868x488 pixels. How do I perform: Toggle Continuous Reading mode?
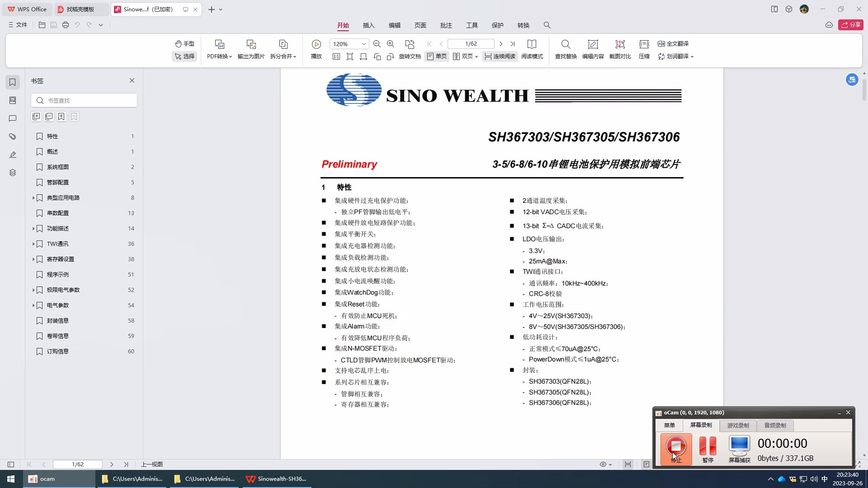tap(500, 56)
